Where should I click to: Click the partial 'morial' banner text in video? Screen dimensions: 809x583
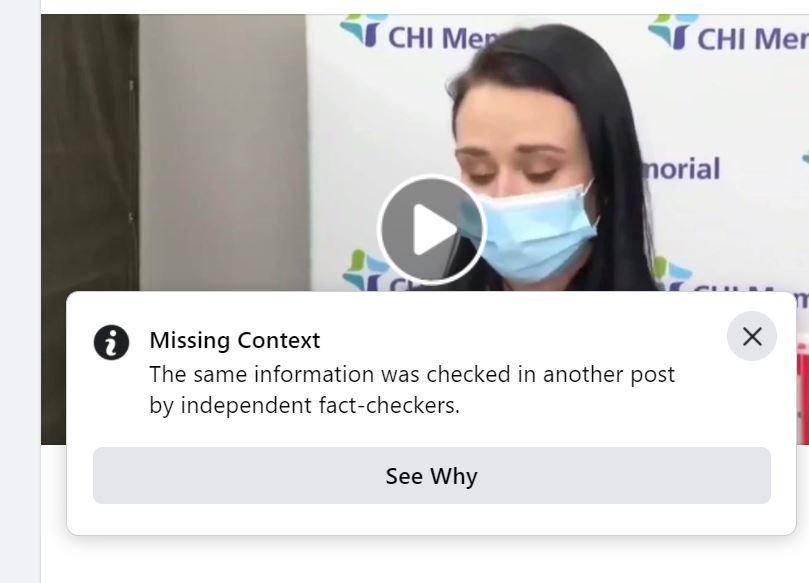click(x=682, y=169)
